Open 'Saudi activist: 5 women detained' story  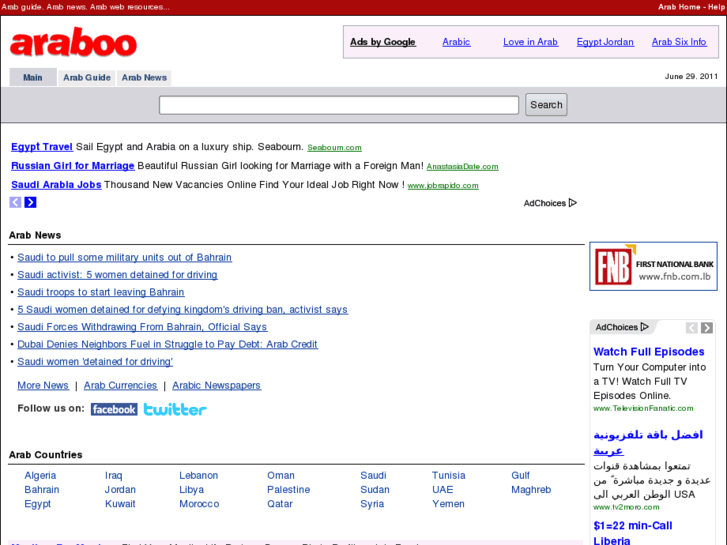(x=117, y=275)
